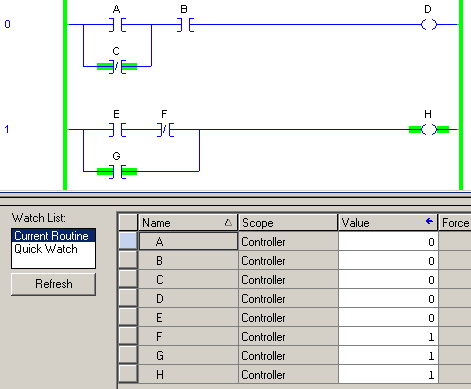Image resolution: width=471 pixels, height=389 pixels.
Task: Select energized output coil H
Action: pyautogui.click(x=429, y=130)
